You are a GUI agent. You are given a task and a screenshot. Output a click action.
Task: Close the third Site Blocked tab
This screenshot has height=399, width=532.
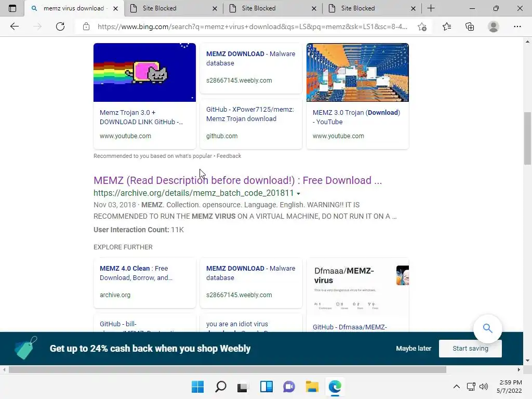click(413, 8)
